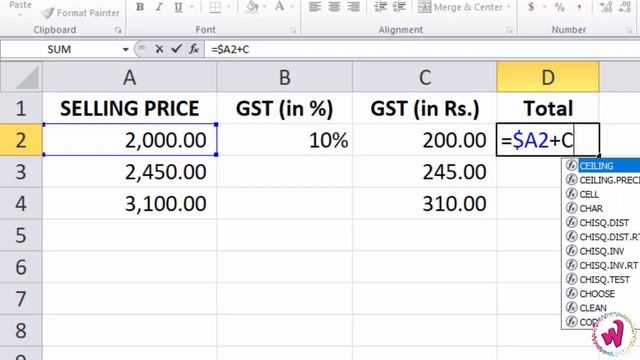The width and height of the screenshot is (640, 360).
Task: Open Font settings dialog launcher
Action: click(x=293, y=30)
